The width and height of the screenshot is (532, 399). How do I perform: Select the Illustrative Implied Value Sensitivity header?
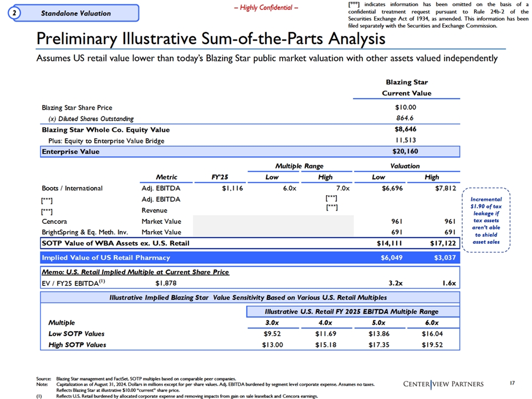click(250, 298)
